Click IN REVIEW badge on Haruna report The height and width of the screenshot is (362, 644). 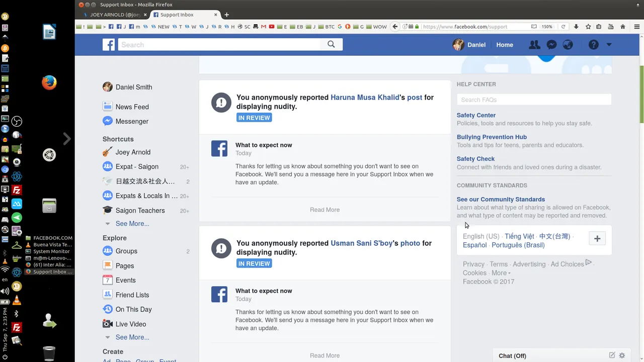pyautogui.click(x=254, y=118)
